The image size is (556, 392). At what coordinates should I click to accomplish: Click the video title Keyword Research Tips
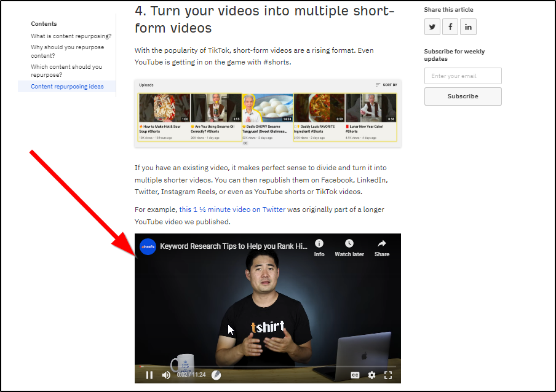click(233, 246)
